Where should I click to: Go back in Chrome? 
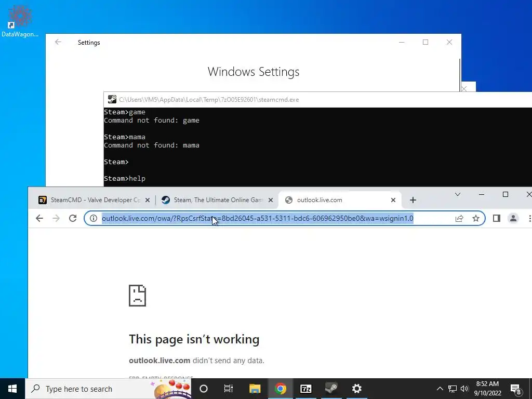click(39, 218)
